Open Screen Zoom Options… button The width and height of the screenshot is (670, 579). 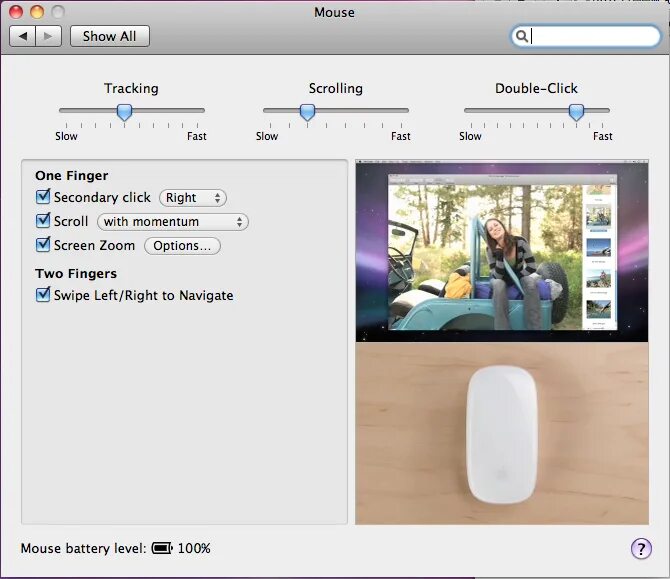[x=182, y=246]
